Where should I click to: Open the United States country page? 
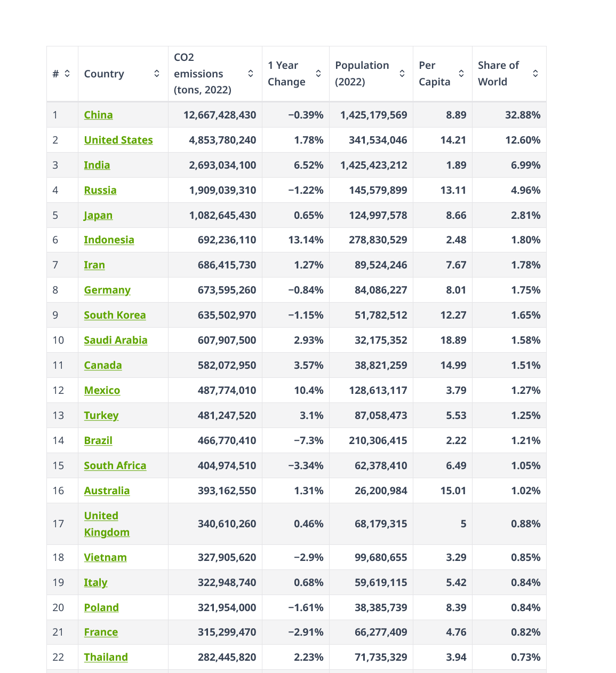point(118,140)
